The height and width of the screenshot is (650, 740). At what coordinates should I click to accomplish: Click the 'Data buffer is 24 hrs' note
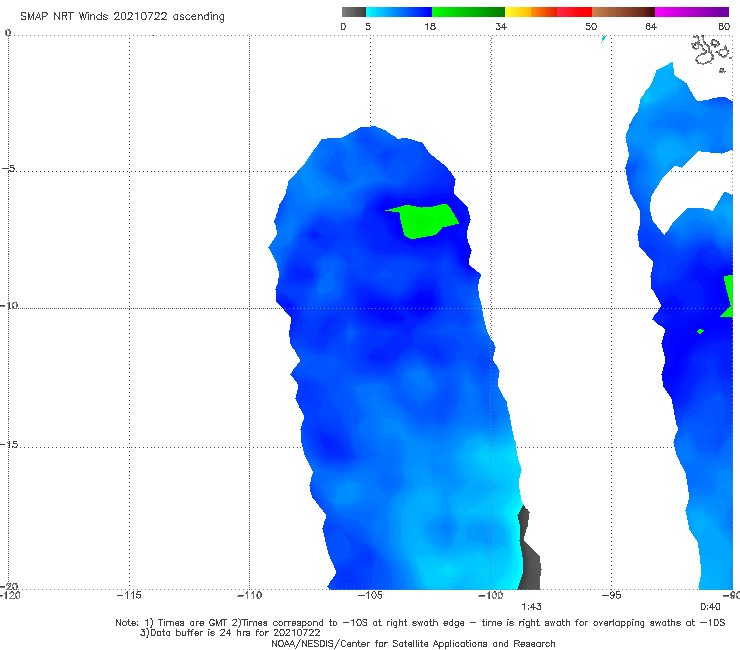[x=230, y=633]
